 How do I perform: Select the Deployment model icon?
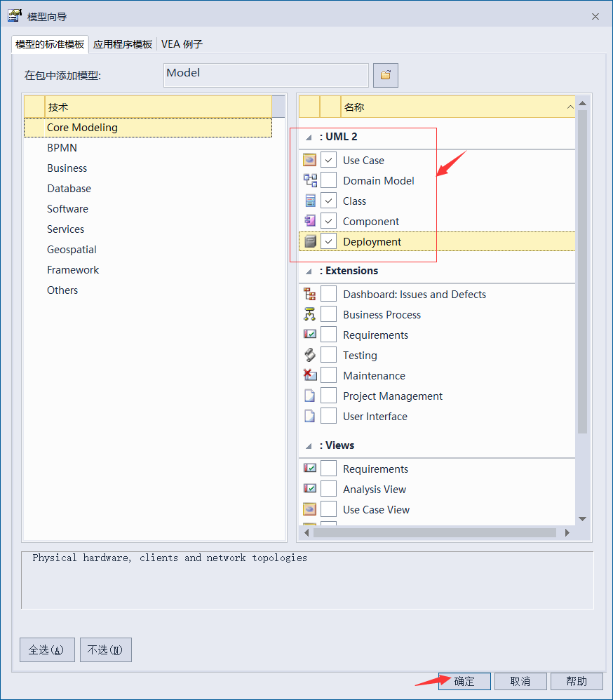309,241
